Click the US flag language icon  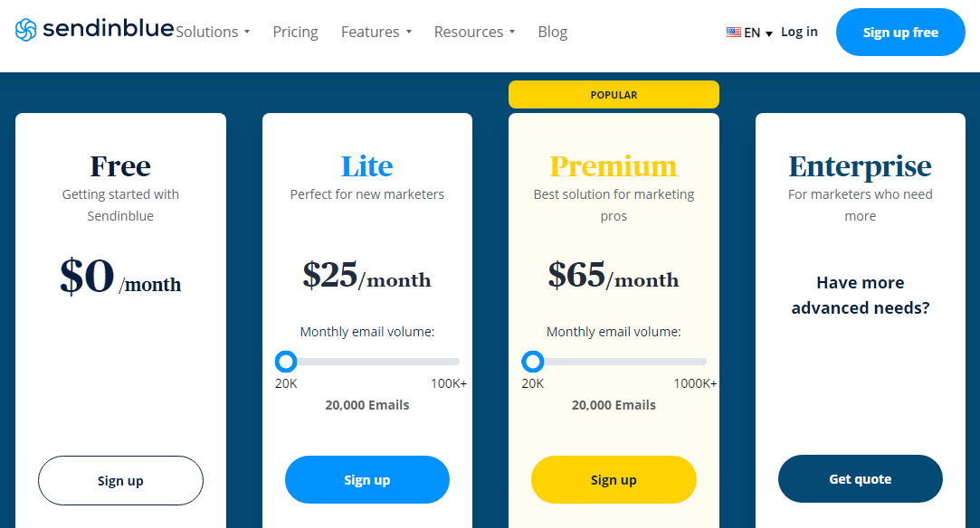point(733,32)
